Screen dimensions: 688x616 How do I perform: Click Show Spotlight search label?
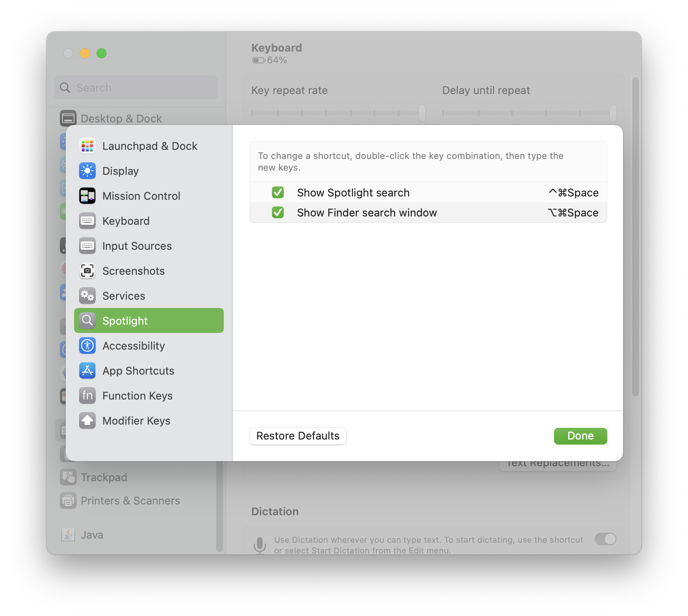353,192
